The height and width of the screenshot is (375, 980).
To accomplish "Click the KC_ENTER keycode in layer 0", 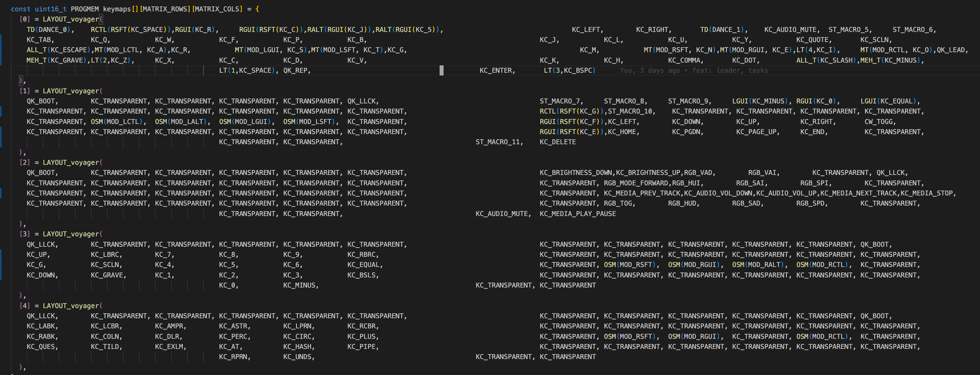I will pyautogui.click(x=496, y=70).
